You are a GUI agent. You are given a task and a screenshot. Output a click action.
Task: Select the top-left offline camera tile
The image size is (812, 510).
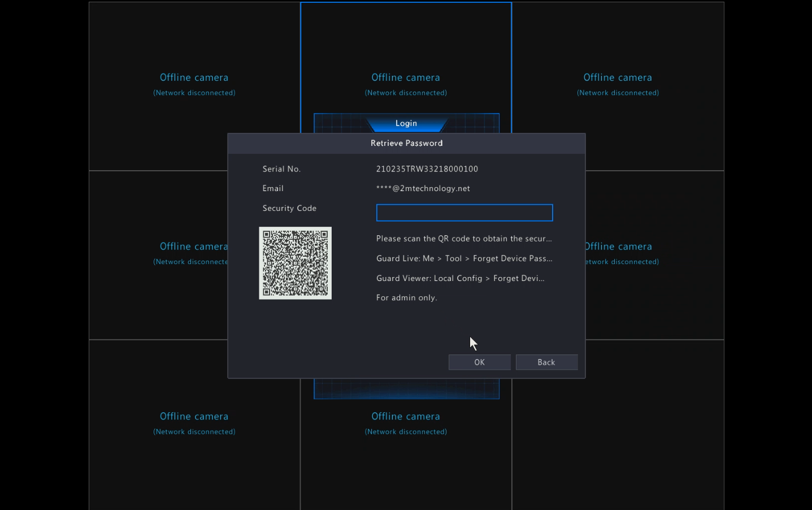[x=194, y=85]
